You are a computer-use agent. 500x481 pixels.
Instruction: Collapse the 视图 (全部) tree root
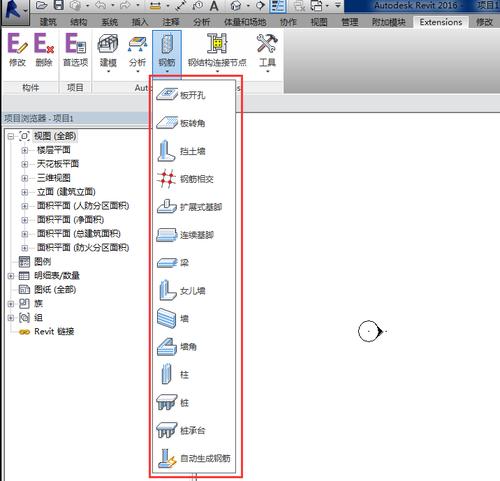pyautogui.click(x=11, y=136)
